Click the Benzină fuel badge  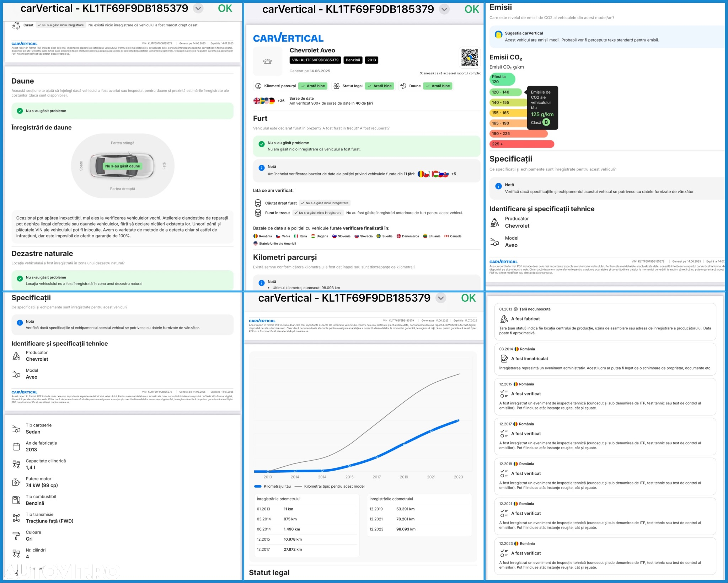point(353,60)
